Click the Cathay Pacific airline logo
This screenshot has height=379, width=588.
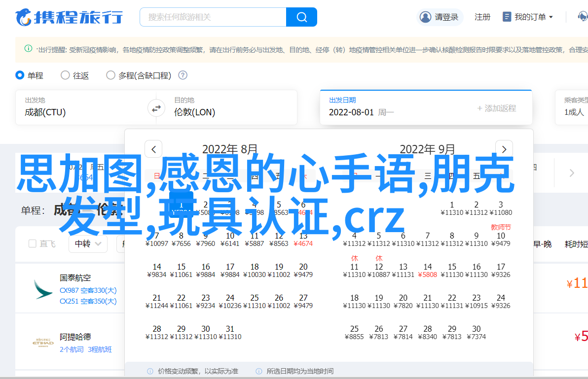point(43,289)
